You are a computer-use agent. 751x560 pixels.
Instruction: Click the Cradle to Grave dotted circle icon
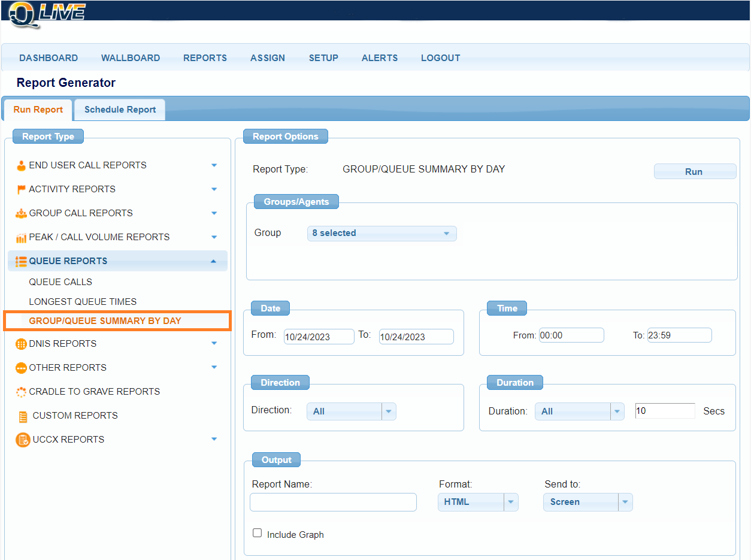pos(22,392)
